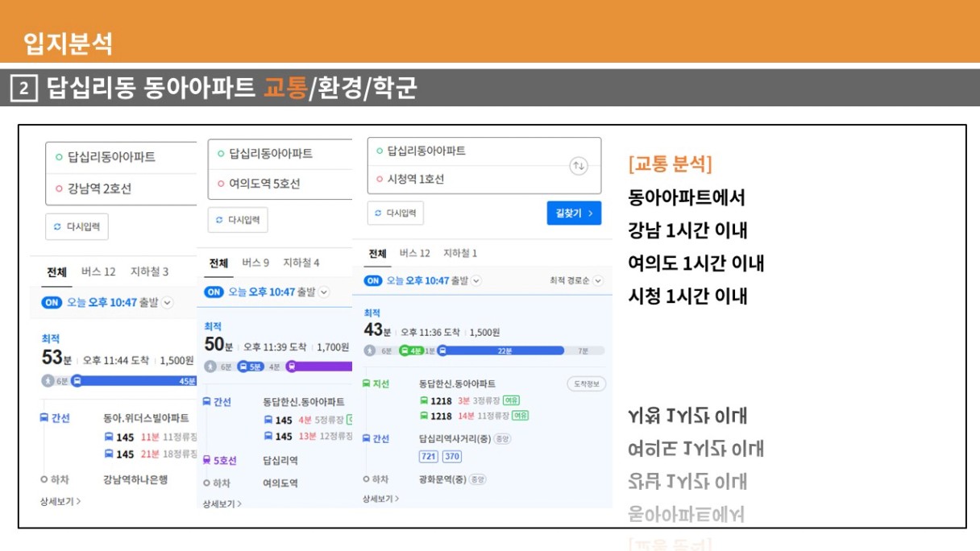Click walking icon in the 43분 route bar

[x=370, y=350]
